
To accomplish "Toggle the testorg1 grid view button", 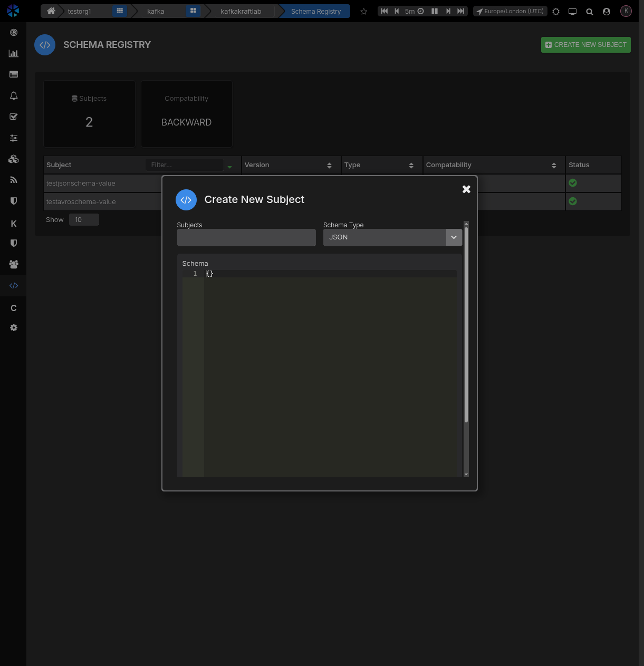I will click(x=120, y=11).
